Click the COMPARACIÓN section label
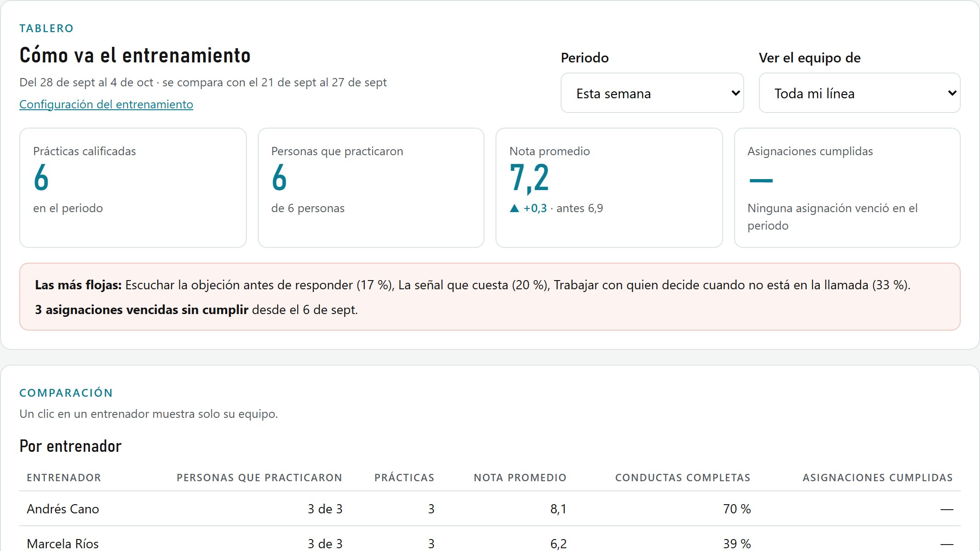Screen dimensions: 980x551 click(x=66, y=393)
